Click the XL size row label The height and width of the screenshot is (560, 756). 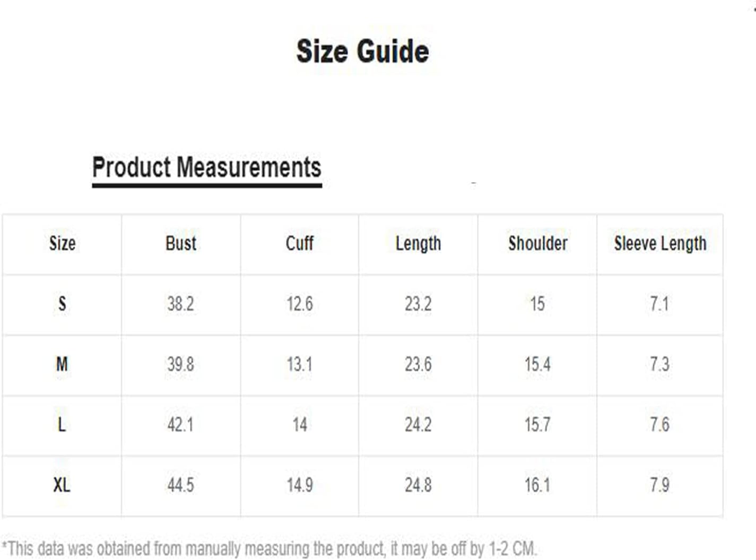pos(62,485)
